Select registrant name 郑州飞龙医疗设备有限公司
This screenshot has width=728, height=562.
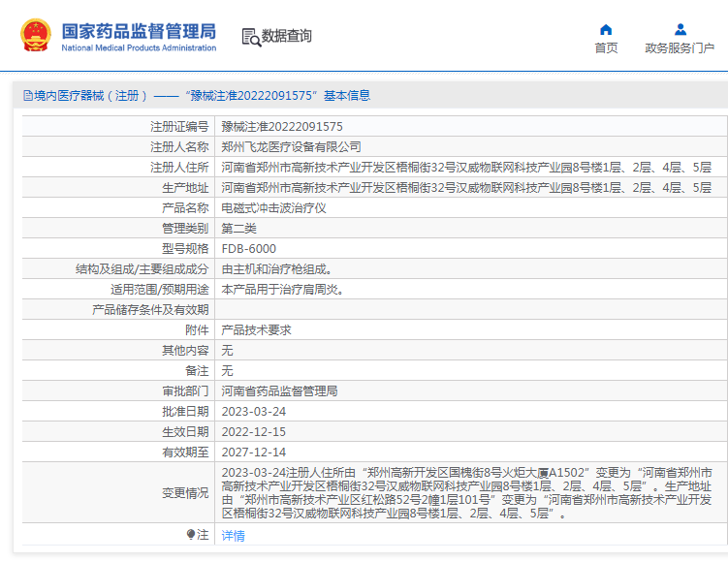click(291, 147)
